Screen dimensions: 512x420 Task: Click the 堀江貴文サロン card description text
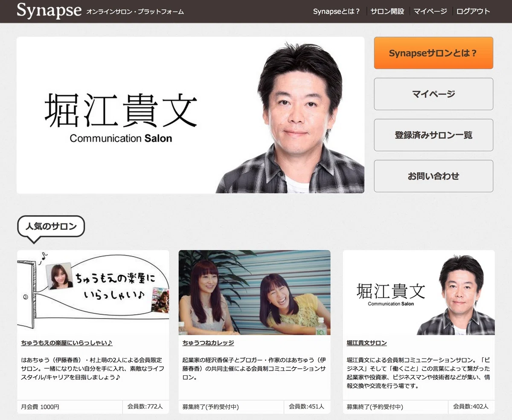point(419,373)
